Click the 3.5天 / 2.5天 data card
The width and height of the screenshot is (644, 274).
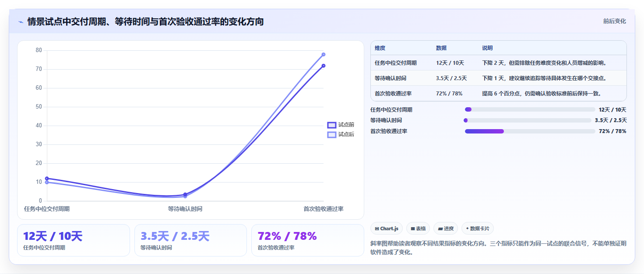tap(191, 240)
